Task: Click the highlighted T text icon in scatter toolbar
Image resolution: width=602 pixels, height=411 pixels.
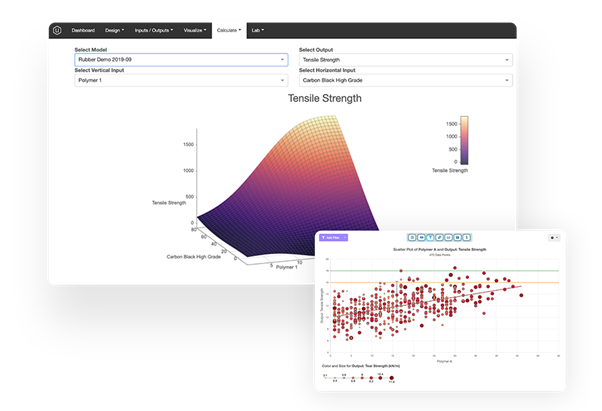Action: pos(430,238)
